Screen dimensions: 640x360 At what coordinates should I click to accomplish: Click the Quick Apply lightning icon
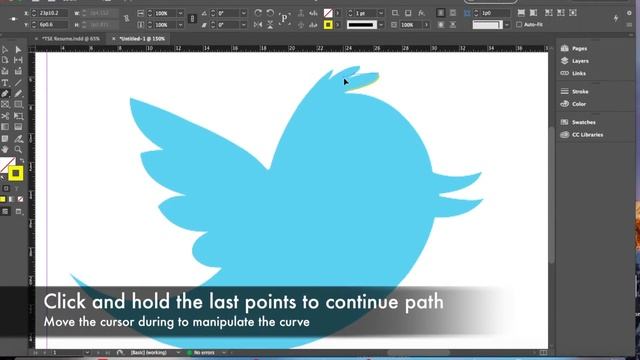pyautogui.click(x=616, y=18)
